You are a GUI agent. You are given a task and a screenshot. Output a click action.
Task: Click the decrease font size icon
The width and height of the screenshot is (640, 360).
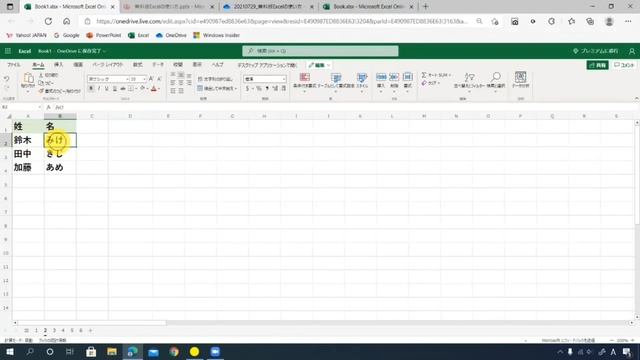coord(159,79)
